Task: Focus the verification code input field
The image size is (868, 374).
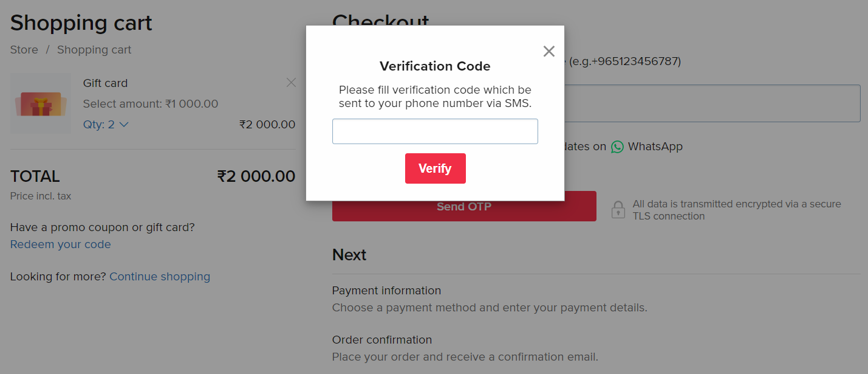Action: tap(435, 131)
